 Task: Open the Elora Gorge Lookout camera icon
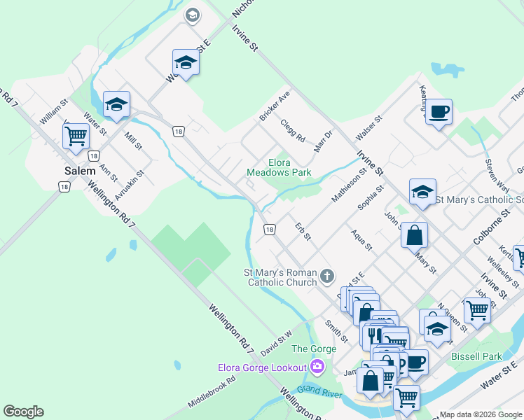pyautogui.click(x=317, y=367)
